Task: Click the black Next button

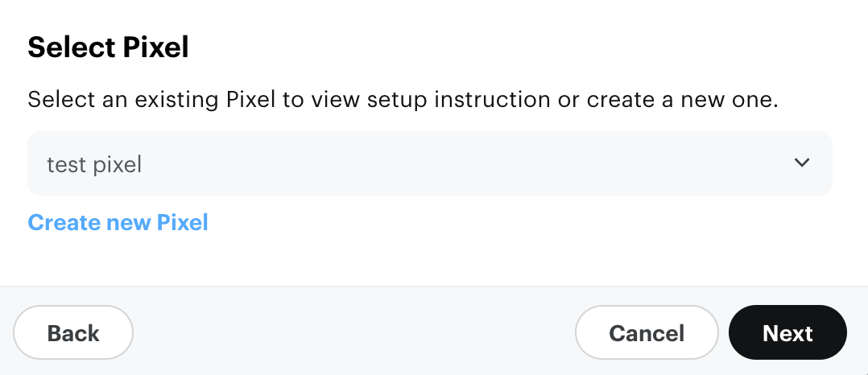Action: pyautogui.click(x=787, y=332)
